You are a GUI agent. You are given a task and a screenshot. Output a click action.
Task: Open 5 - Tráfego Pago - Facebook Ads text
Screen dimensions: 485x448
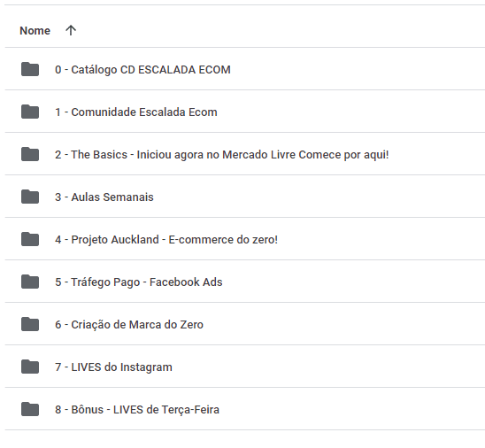coord(139,282)
